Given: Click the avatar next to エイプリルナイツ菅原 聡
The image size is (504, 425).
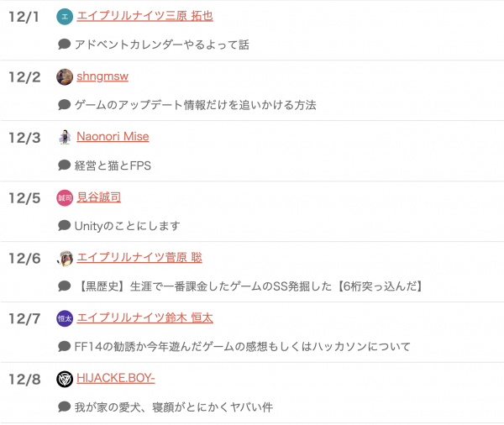Looking at the screenshot, I should click(x=65, y=258).
